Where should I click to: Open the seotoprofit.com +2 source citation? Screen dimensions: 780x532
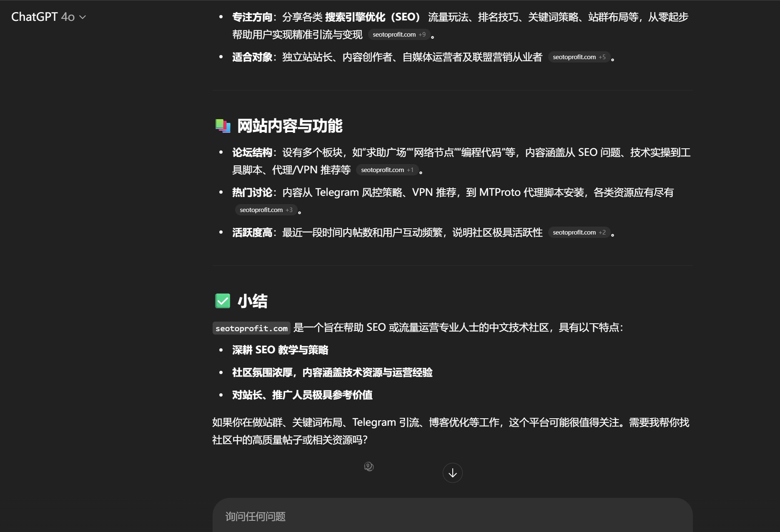click(579, 232)
